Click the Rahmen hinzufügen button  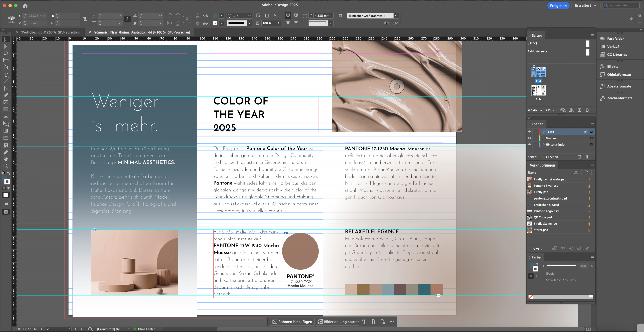(x=292, y=322)
